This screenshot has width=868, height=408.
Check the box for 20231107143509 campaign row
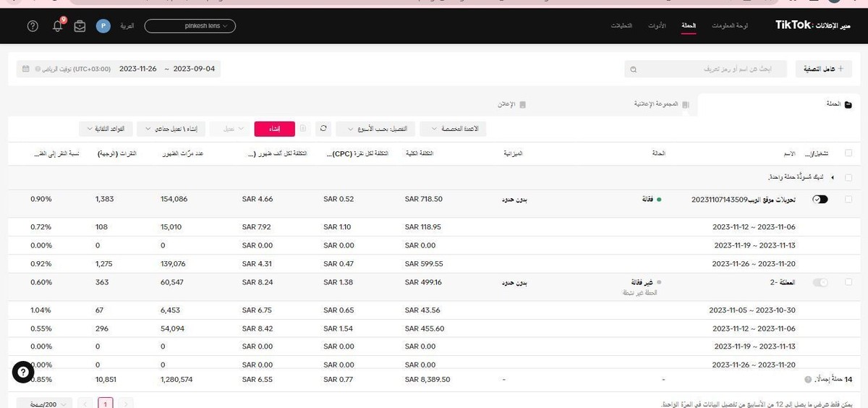tap(848, 199)
